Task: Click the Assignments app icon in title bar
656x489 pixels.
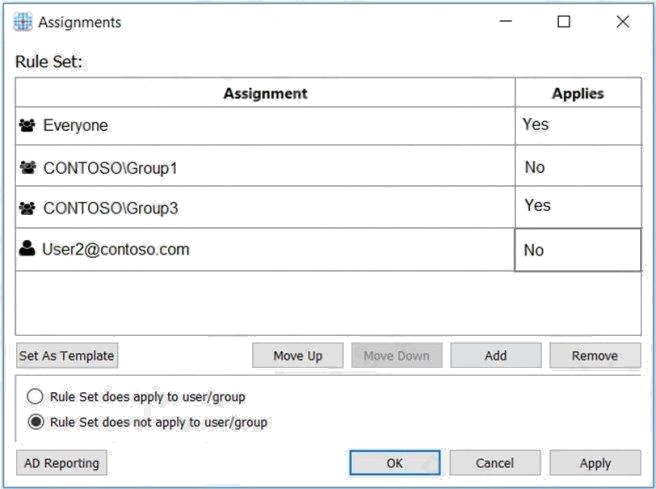Action: (x=23, y=22)
